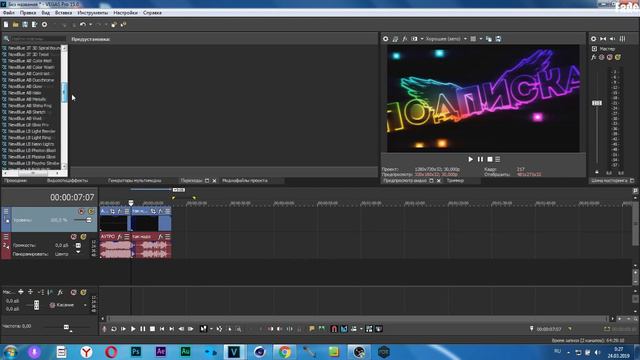Stop in the video preview window

coord(490,159)
